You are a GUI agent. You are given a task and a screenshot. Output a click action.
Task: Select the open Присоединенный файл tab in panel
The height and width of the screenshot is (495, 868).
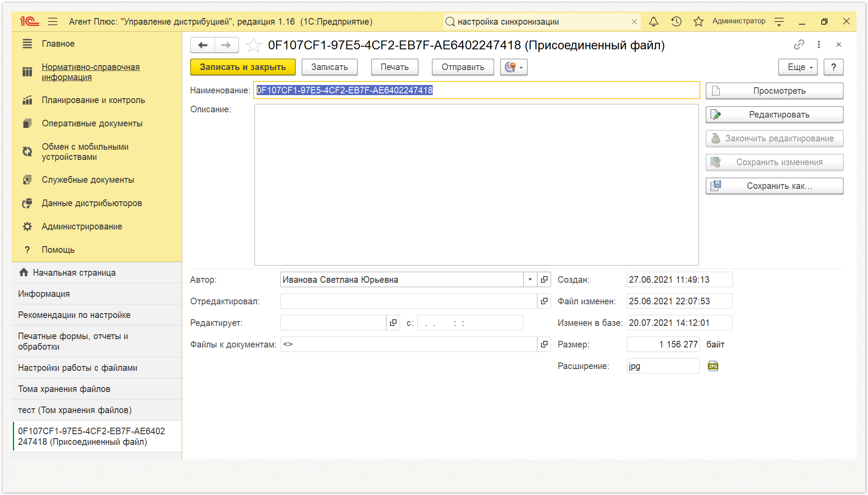tap(97, 436)
